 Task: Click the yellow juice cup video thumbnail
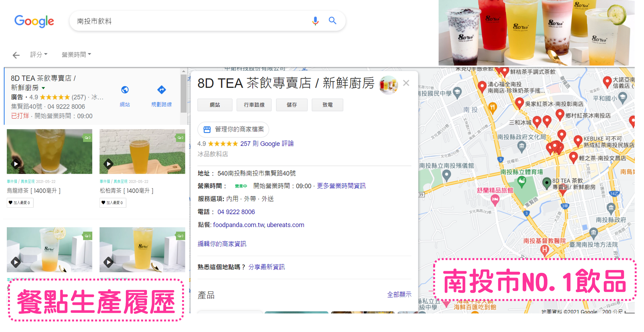click(x=142, y=250)
